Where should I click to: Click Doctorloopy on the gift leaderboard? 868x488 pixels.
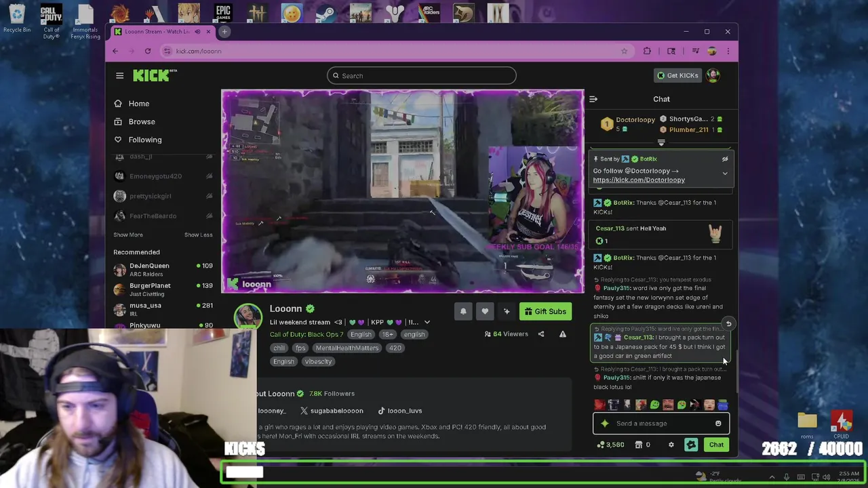635,120
